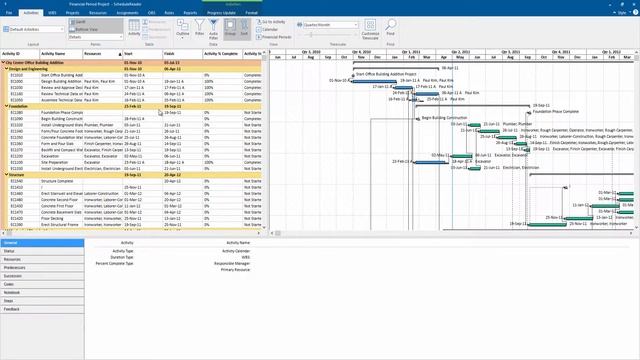Viewport: 640px width, 360px height.
Task: Switch to the Progress Update tab
Action: coord(221,13)
